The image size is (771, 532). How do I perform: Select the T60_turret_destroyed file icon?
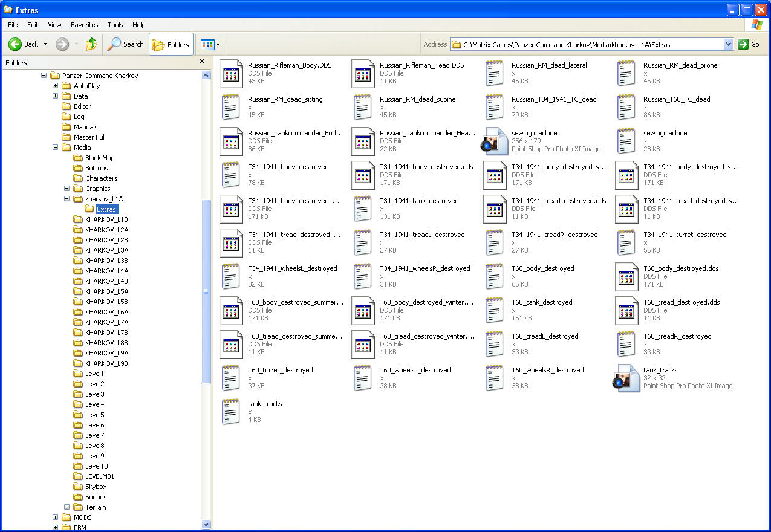(231, 378)
